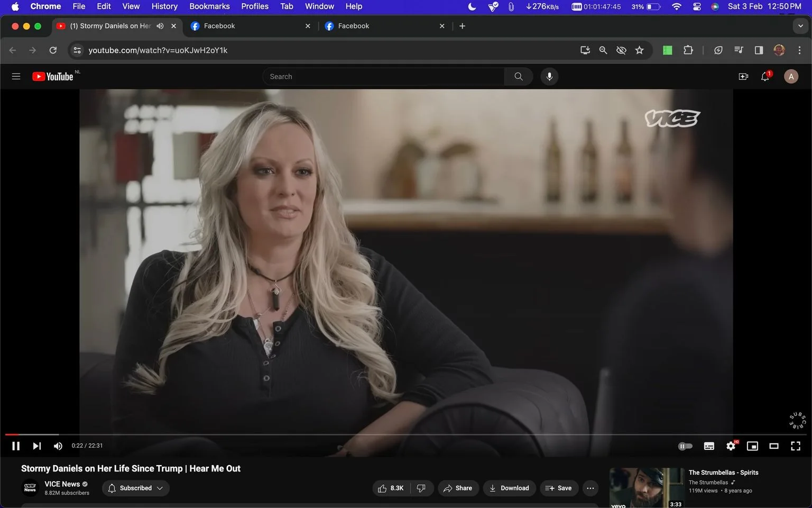This screenshot has width=812, height=508.
Task: Focus the YouTube search field
Action: click(384, 76)
